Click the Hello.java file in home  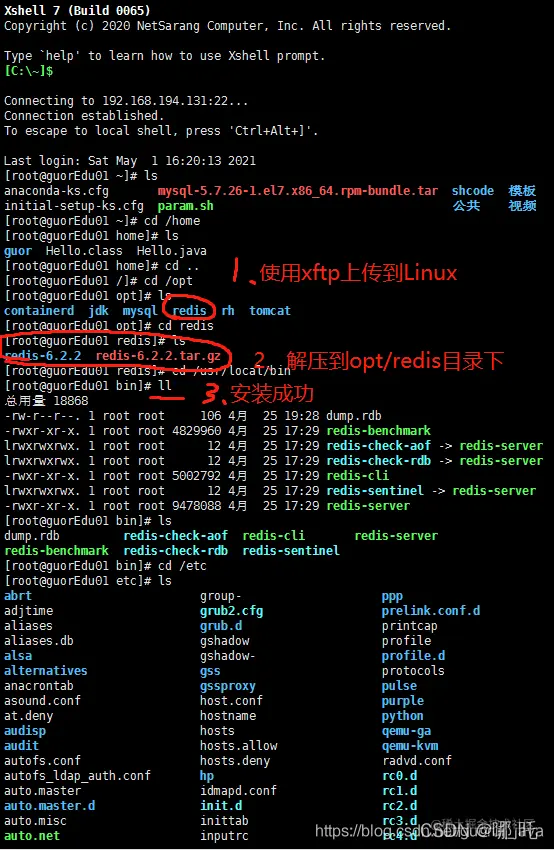click(171, 251)
